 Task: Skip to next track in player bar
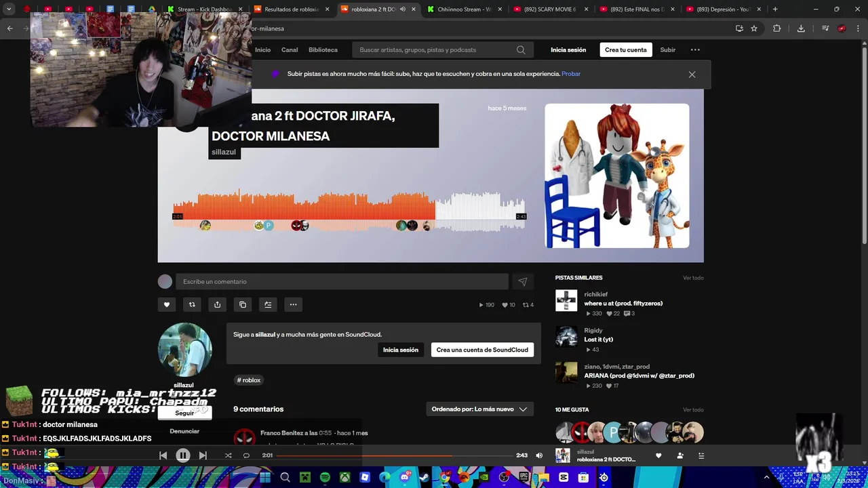[203, 455]
